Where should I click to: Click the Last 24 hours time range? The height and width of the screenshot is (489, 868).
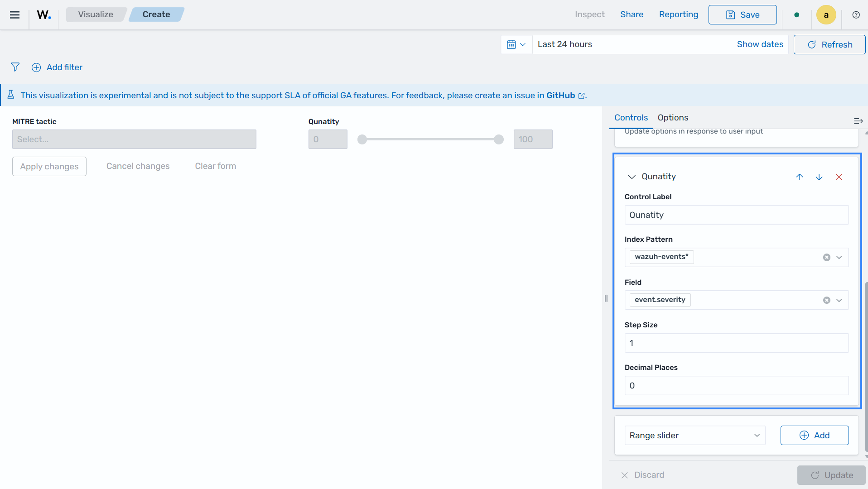[564, 44]
